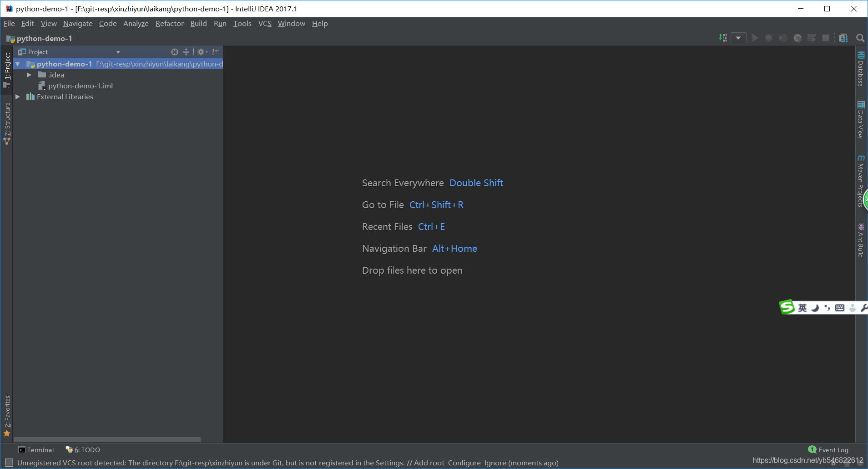Click Collapse All icon in Project panel

(186, 52)
